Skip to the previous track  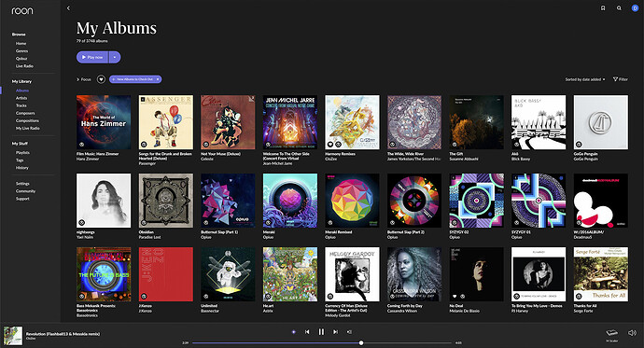307,332
